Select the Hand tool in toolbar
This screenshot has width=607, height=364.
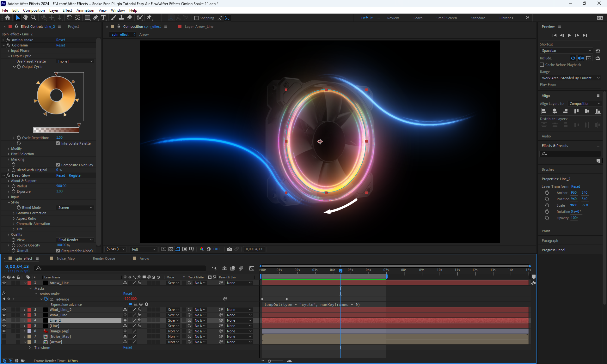[x=26, y=18]
